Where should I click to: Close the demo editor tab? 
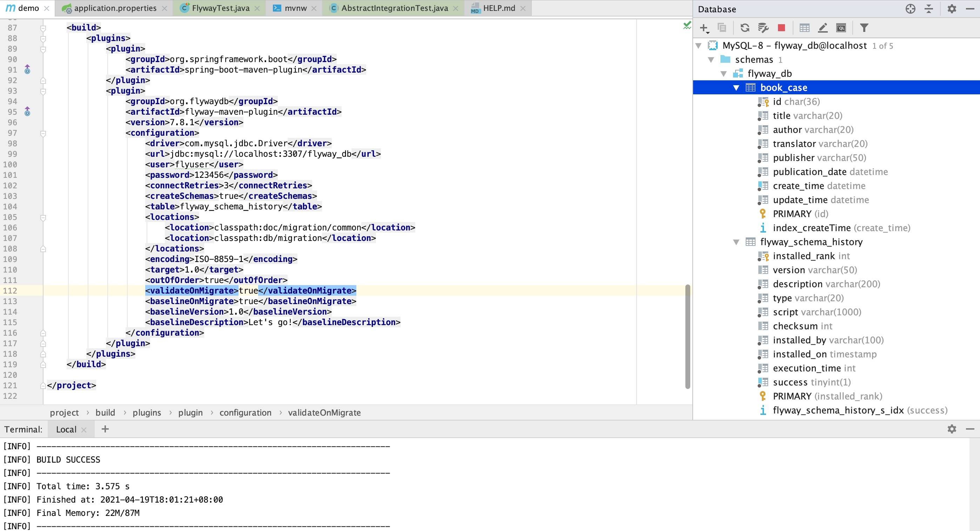pyautogui.click(x=47, y=8)
